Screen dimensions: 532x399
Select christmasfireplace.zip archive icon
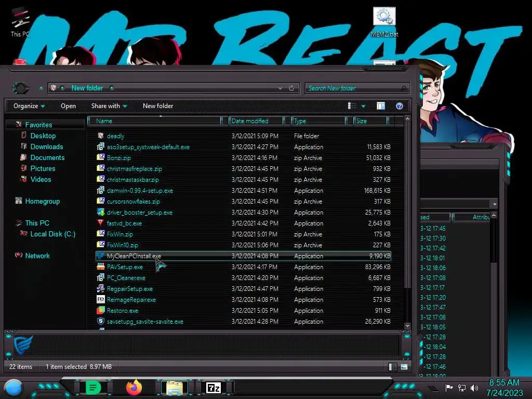(x=100, y=168)
